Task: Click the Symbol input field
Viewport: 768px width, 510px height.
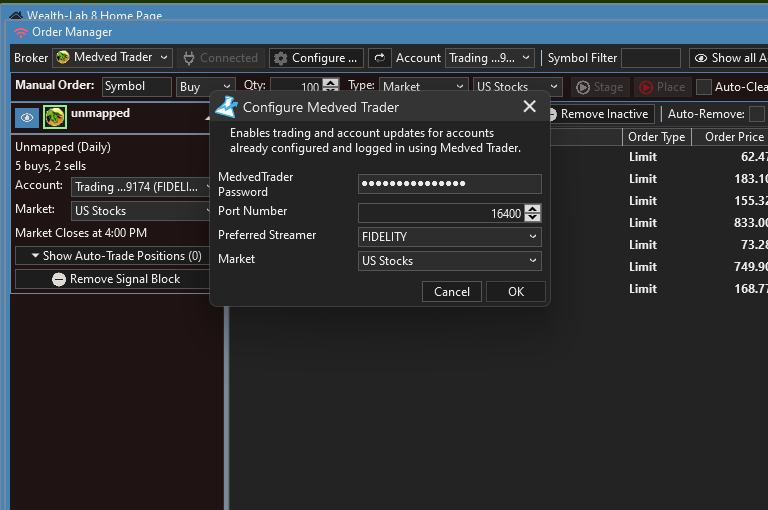Action: pyautogui.click(x=137, y=87)
